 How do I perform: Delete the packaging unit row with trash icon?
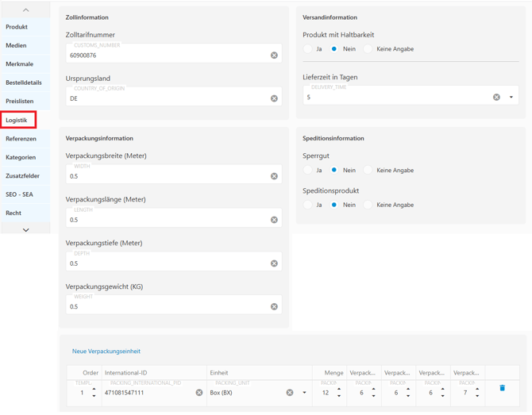502,388
